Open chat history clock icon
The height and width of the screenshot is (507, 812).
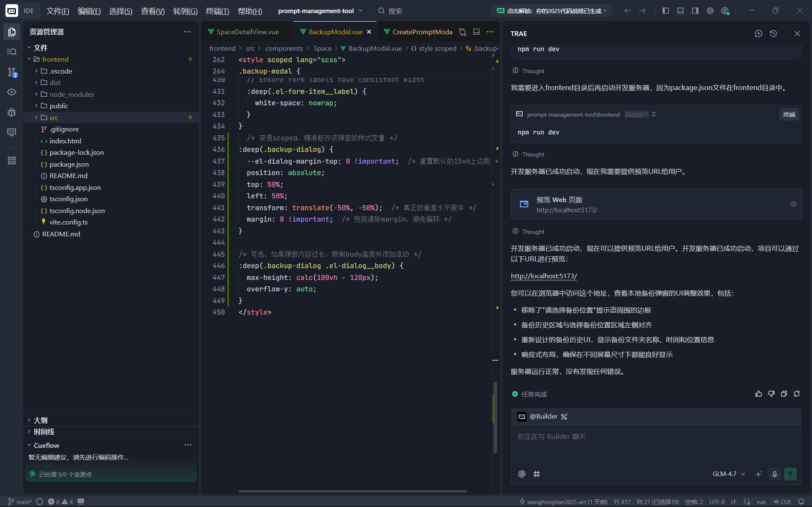coord(774,33)
